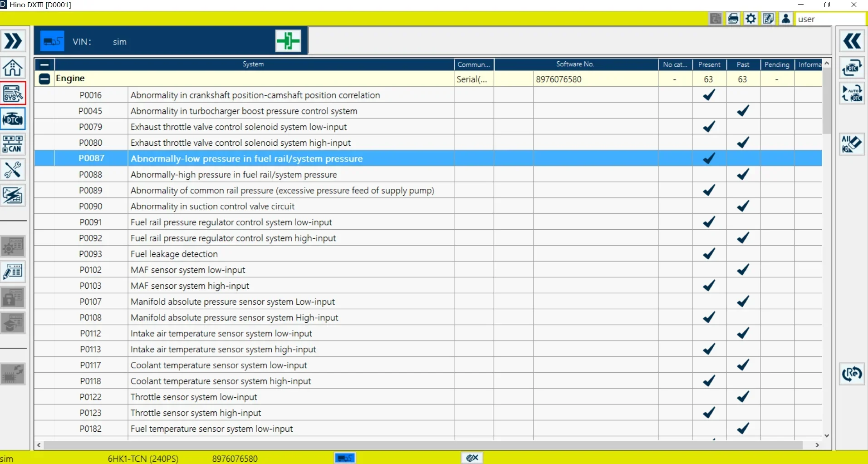This screenshot has width=868, height=464.
Task: Click the user name input field
Action: (x=830, y=19)
